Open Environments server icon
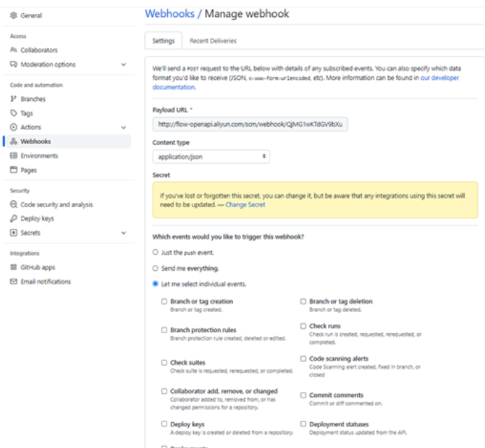 tap(13, 155)
